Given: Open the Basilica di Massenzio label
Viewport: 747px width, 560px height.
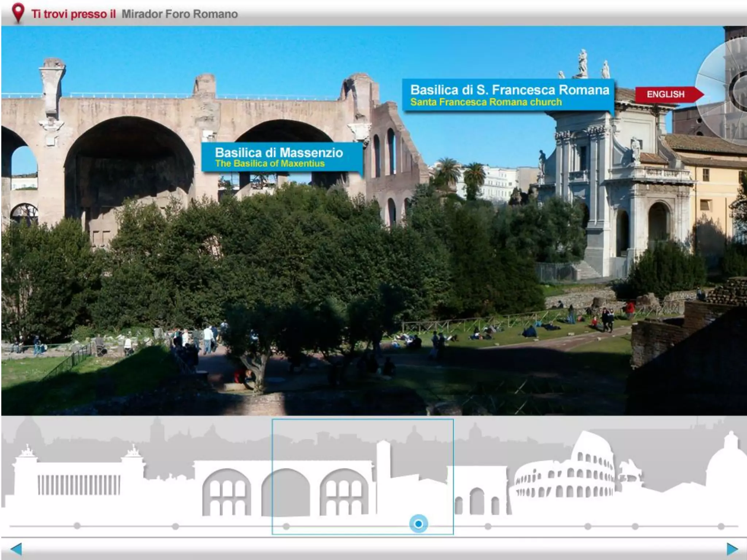Looking at the screenshot, I should click(281, 157).
